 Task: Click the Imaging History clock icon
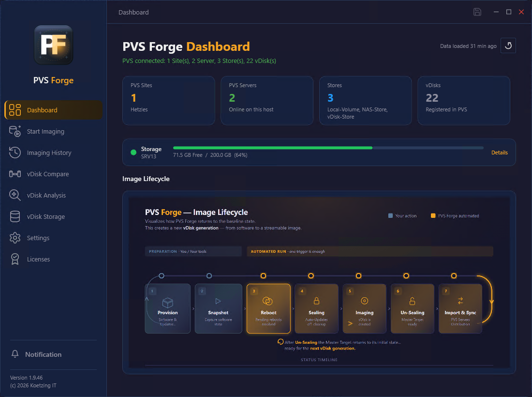[15, 153]
